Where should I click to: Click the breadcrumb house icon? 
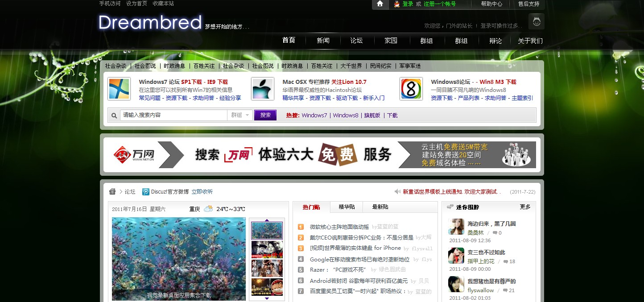tap(112, 191)
